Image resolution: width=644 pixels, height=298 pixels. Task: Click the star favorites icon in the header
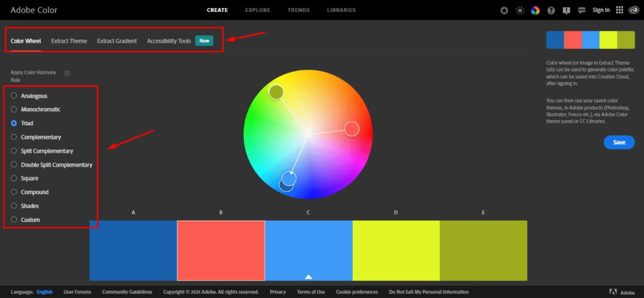504,10
